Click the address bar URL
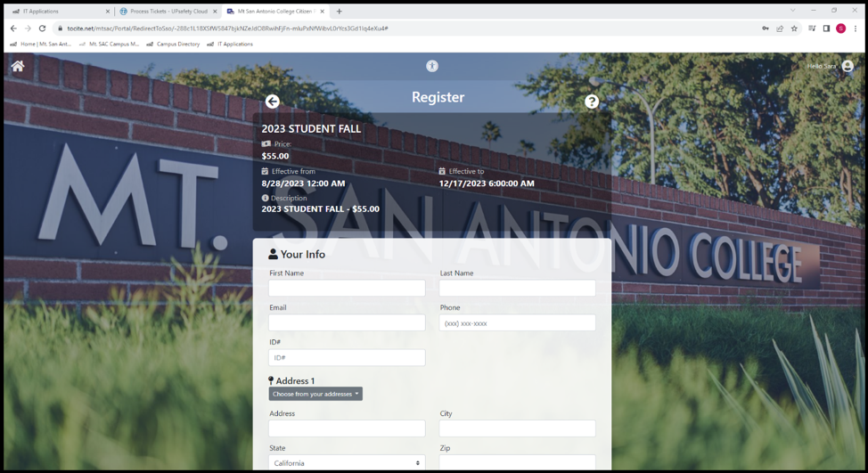This screenshot has height=473, width=868. click(x=227, y=29)
